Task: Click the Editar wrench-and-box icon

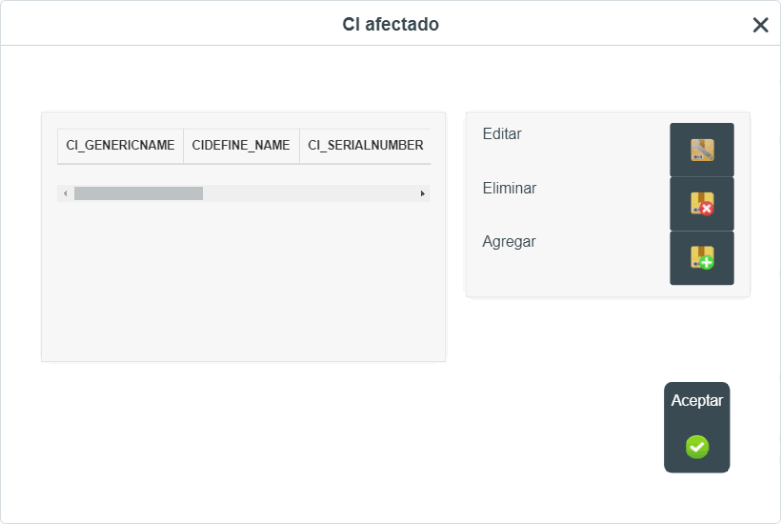Action: click(x=702, y=150)
